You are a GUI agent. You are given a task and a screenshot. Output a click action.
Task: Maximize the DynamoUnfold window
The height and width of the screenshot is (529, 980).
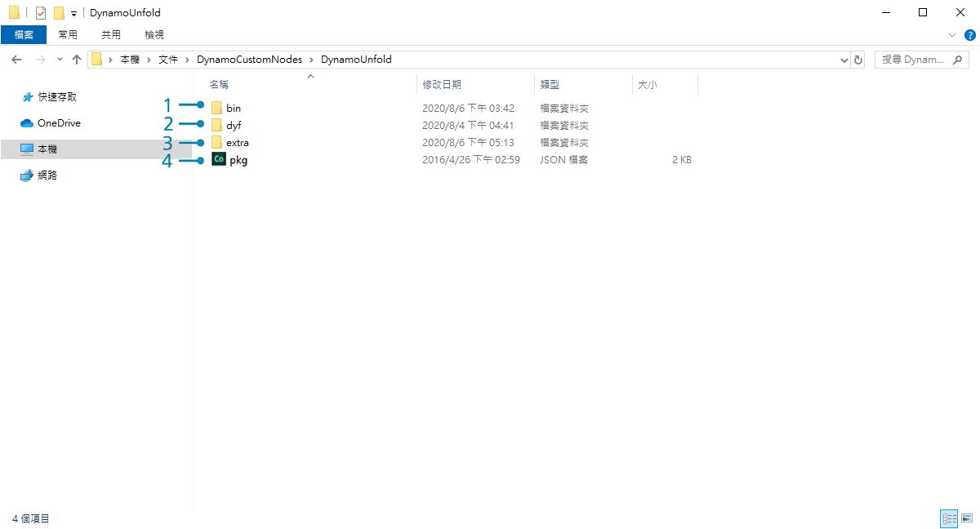pos(923,12)
